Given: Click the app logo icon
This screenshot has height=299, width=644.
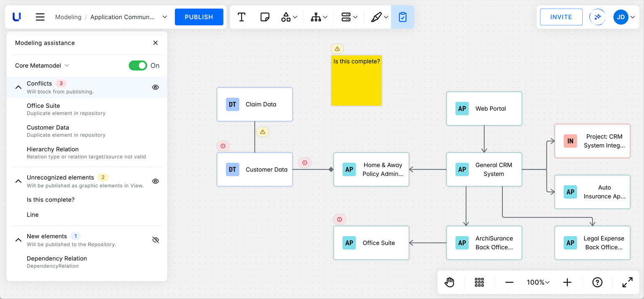Looking at the screenshot, I should tap(17, 17).
